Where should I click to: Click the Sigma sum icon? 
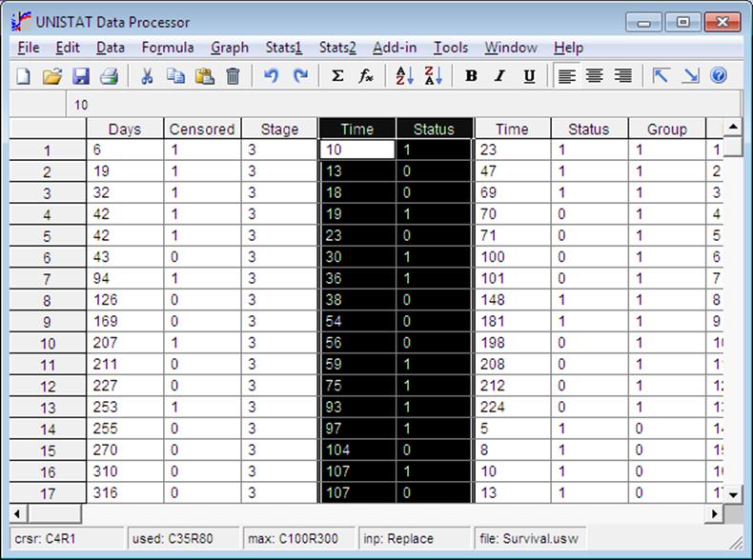coord(337,76)
